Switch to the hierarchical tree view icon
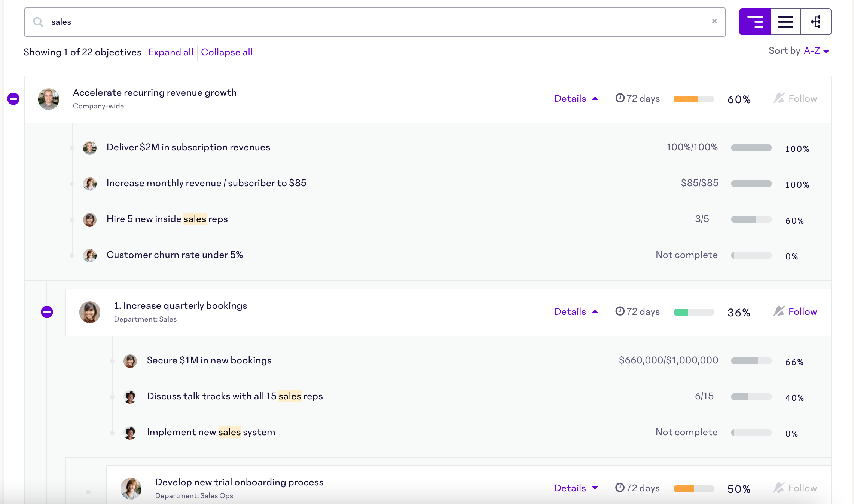The width and height of the screenshot is (854, 504). click(755, 22)
